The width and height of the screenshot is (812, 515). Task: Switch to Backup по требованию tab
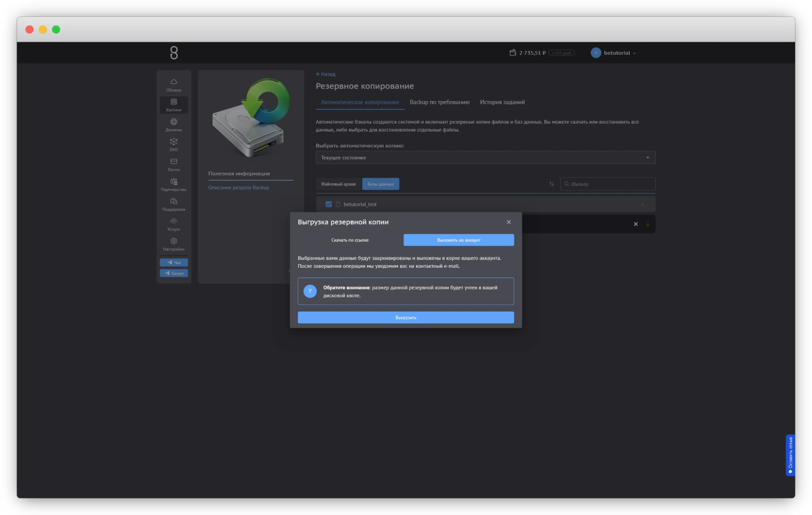point(439,102)
